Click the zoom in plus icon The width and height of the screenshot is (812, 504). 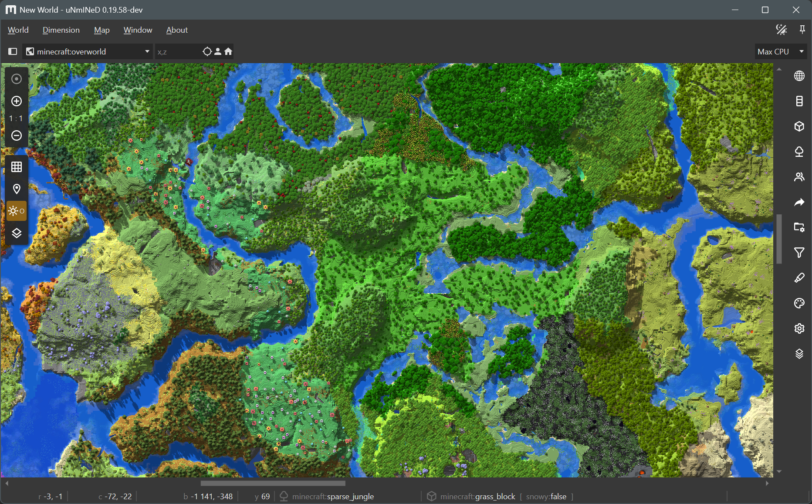(x=17, y=101)
